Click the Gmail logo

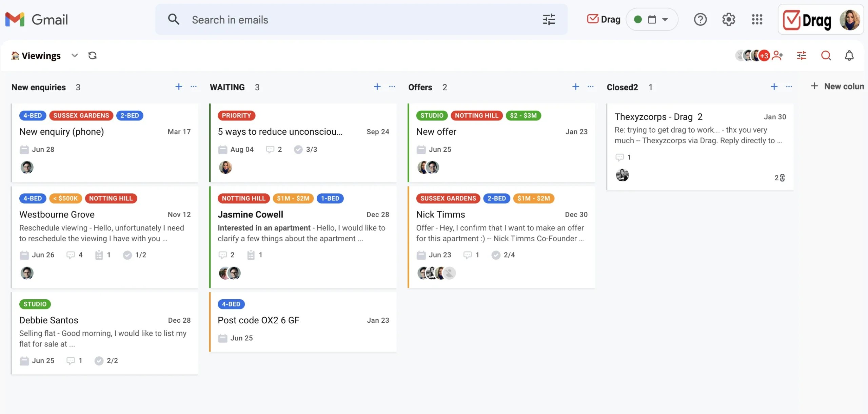tap(37, 20)
